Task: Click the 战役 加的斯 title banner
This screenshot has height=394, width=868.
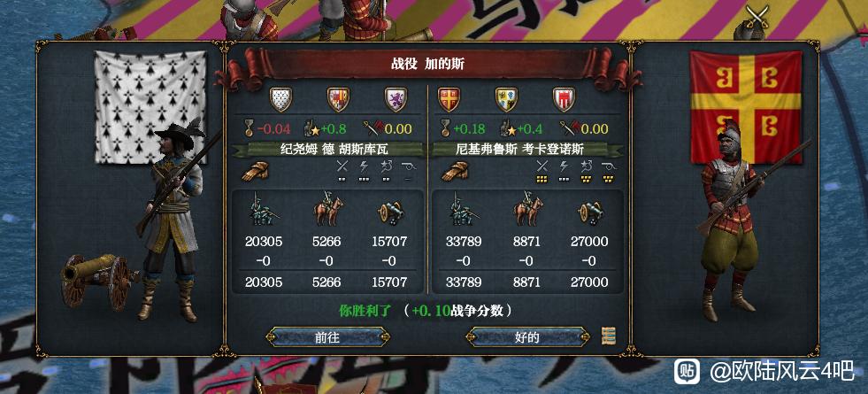Action: tap(427, 65)
